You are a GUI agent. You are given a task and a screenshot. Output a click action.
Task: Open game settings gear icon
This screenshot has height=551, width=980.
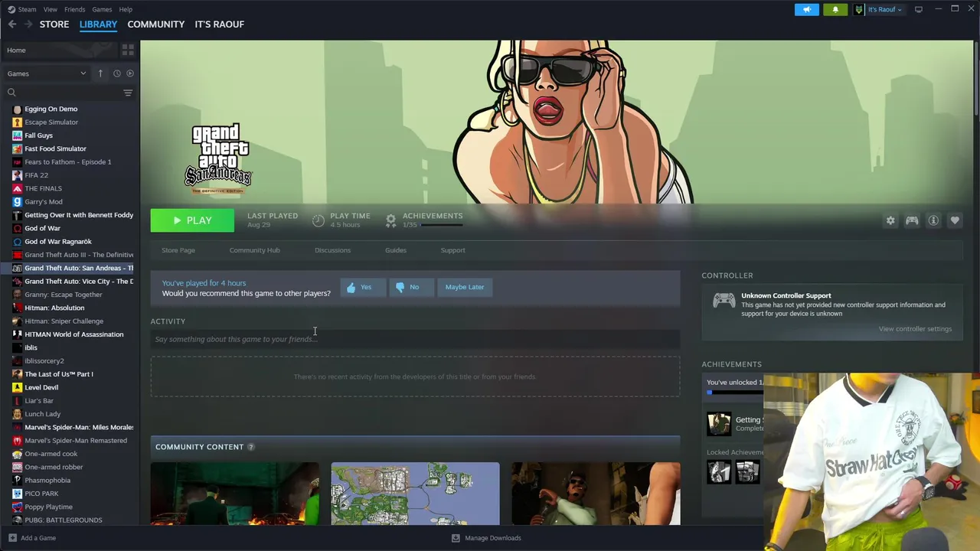(890, 220)
